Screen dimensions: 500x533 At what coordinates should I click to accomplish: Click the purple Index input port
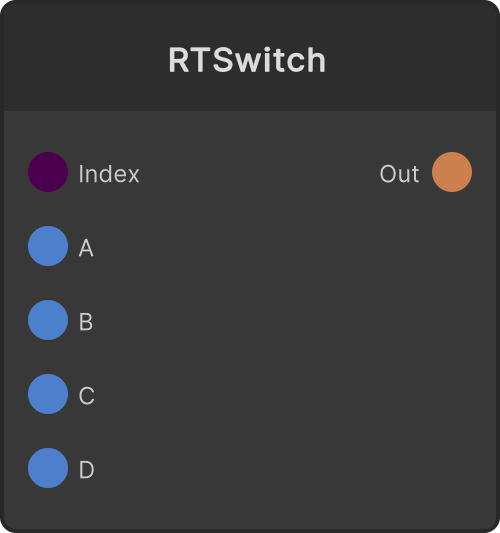(x=48, y=172)
